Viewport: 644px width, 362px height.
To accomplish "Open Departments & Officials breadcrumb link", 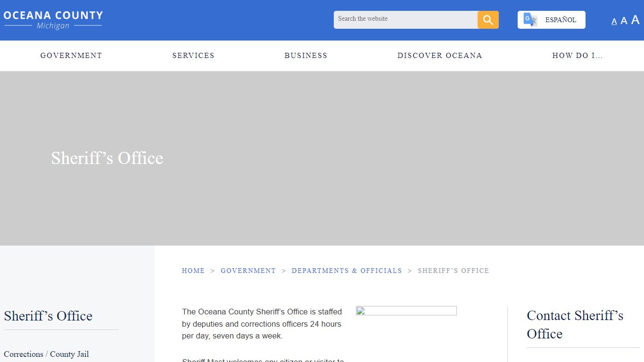I will (x=347, y=271).
